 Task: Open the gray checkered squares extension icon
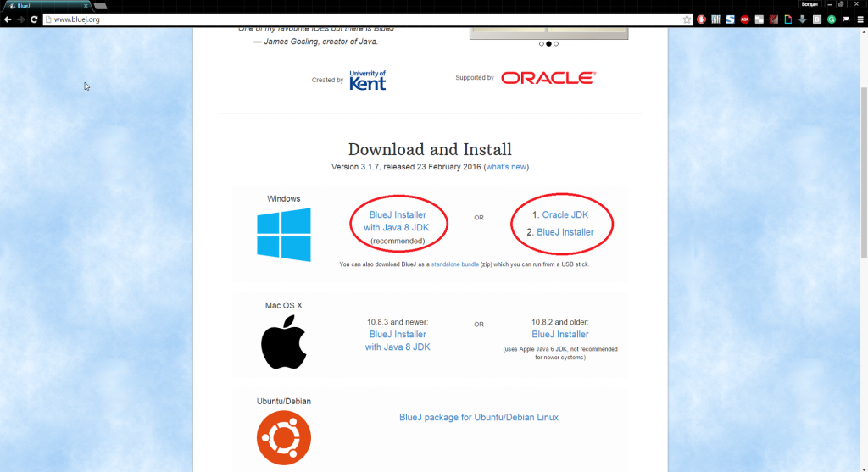click(759, 19)
